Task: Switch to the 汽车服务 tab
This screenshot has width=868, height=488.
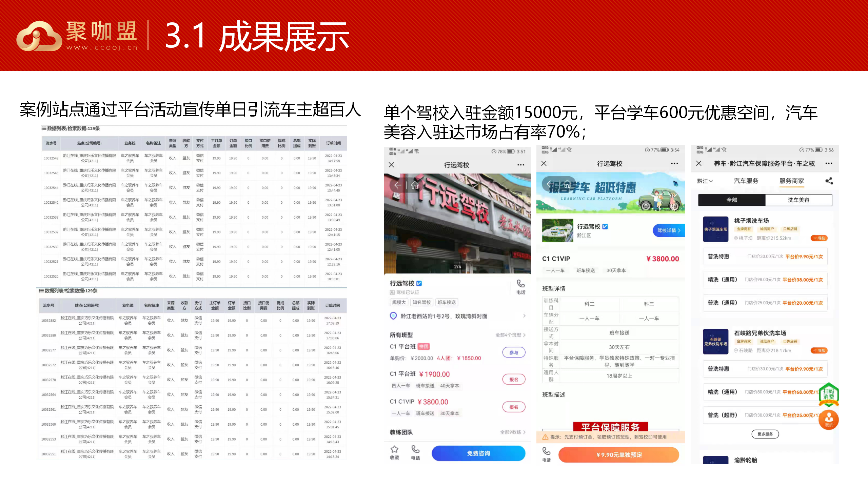Action: [x=746, y=181]
